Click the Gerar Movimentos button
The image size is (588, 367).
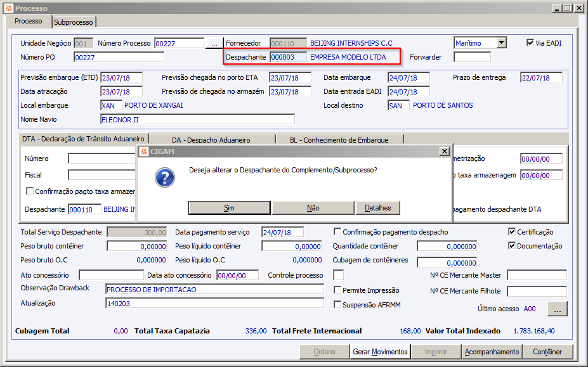(380, 352)
